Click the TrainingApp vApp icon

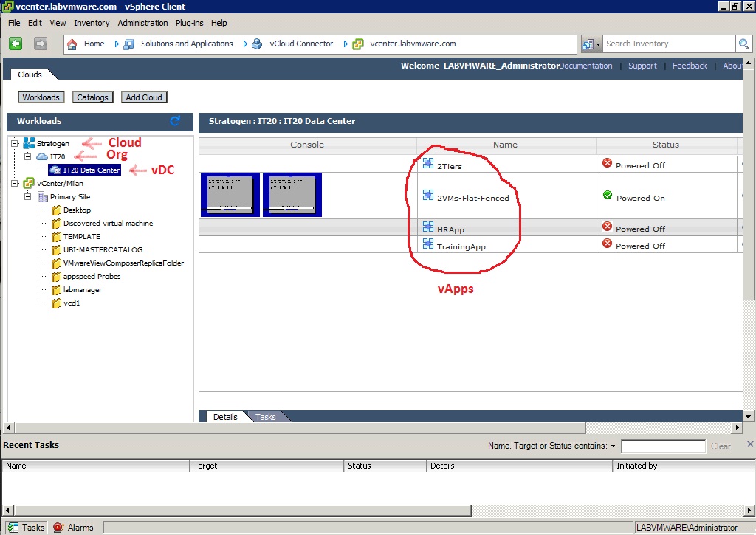[x=428, y=244]
